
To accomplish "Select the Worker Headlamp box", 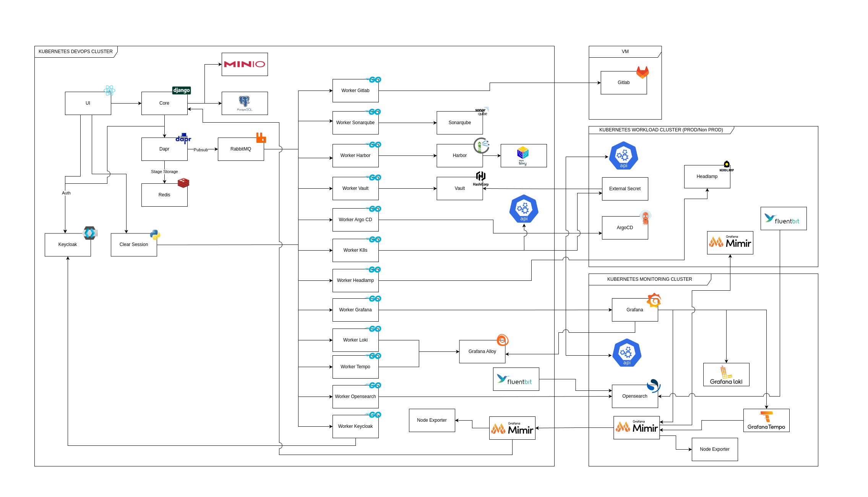I will pos(355,280).
